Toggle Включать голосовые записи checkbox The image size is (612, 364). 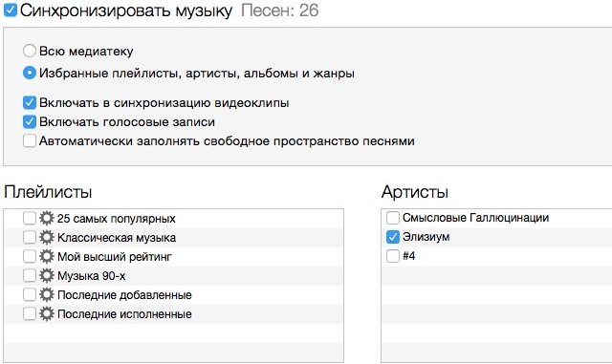tap(30, 122)
